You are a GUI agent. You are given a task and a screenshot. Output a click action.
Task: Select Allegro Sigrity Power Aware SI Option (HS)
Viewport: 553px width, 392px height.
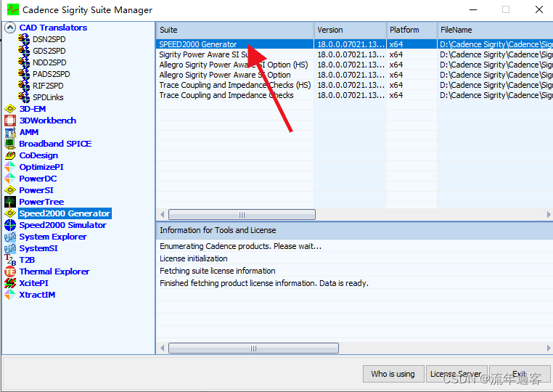pos(354,65)
